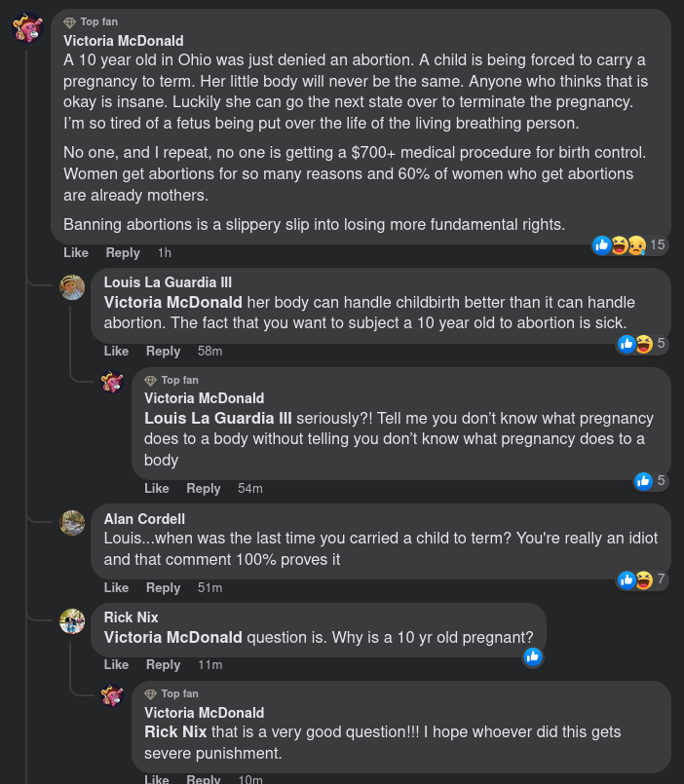Reply to Louis La Guardia III's comment
Image resolution: width=684 pixels, height=784 pixels.
click(163, 351)
